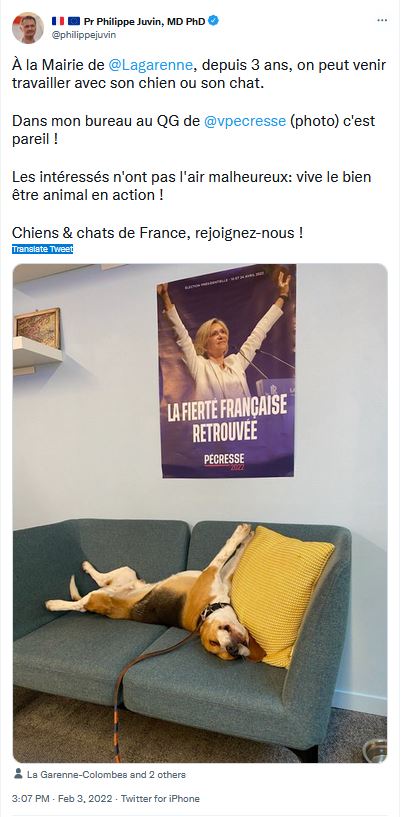Image resolution: width=401 pixels, height=817 pixels.
Task: Click the framed picture on the shelf
Action: pos(37,328)
